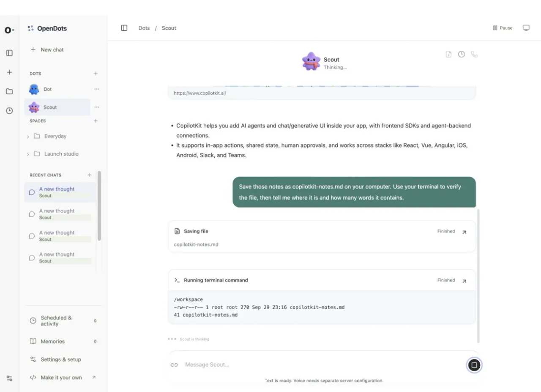541x392 pixels.
Task: Open Saving file details arrow
Action: [464, 232]
